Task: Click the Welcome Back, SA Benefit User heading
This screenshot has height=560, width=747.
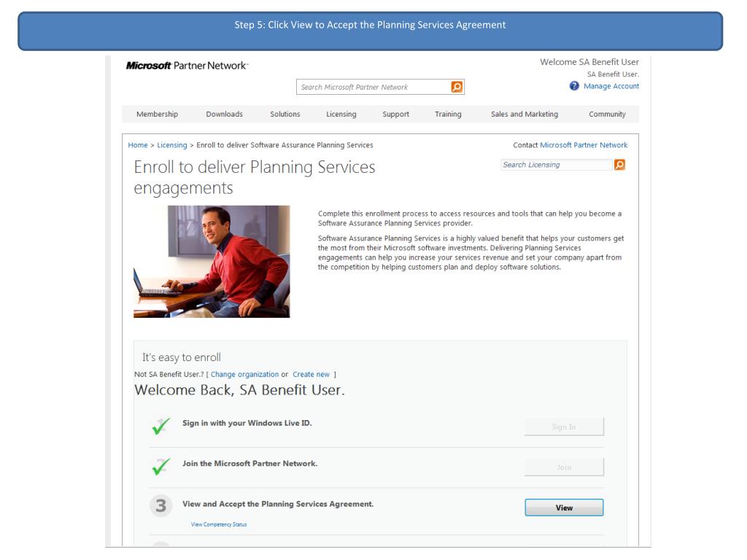Action: pyautogui.click(x=239, y=390)
